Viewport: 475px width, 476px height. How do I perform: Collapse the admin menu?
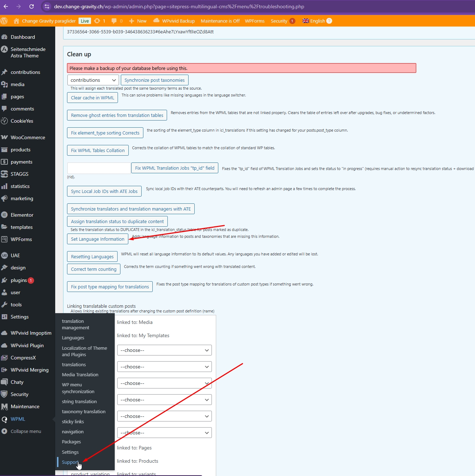tap(22, 431)
